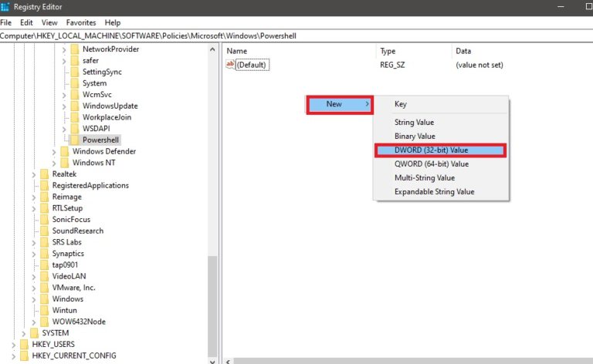The width and height of the screenshot is (593, 364).
Task: Click the HKEY_USERS hive folder icon
Action: (24, 344)
